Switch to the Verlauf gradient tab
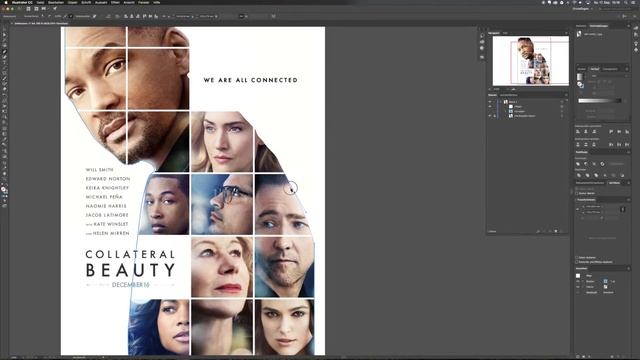 (595, 69)
